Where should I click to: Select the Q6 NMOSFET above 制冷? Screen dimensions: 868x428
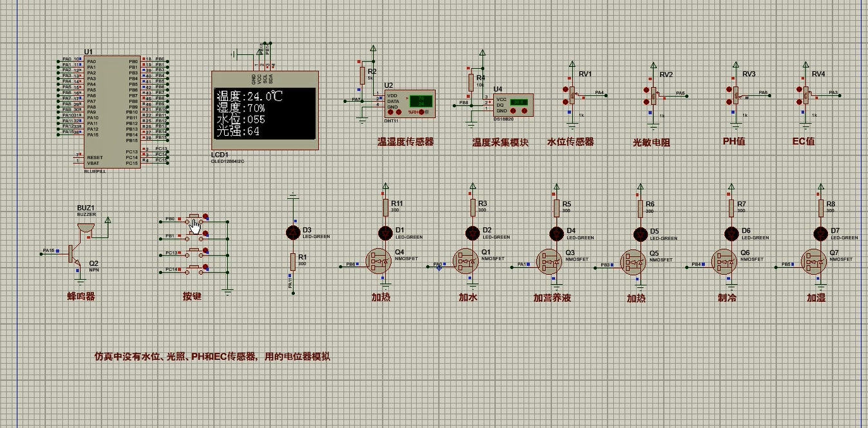[x=724, y=261]
